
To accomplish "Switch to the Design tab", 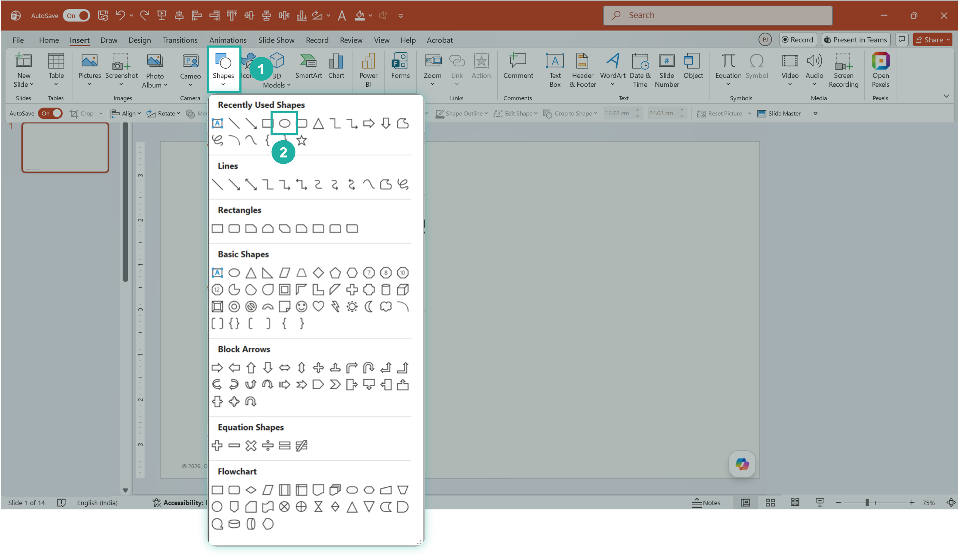I will tap(139, 40).
